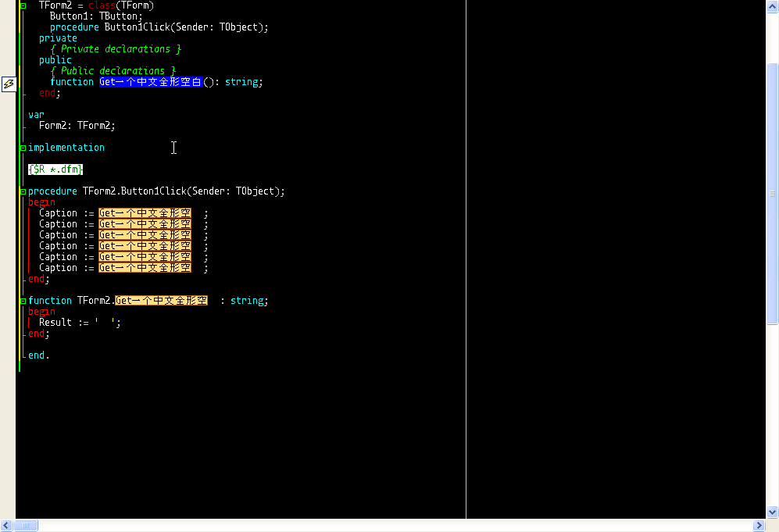779x532 pixels.
Task: Click the horizontal scrollbar right arrow
Action: pyautogui.click(x=758, y=526)
